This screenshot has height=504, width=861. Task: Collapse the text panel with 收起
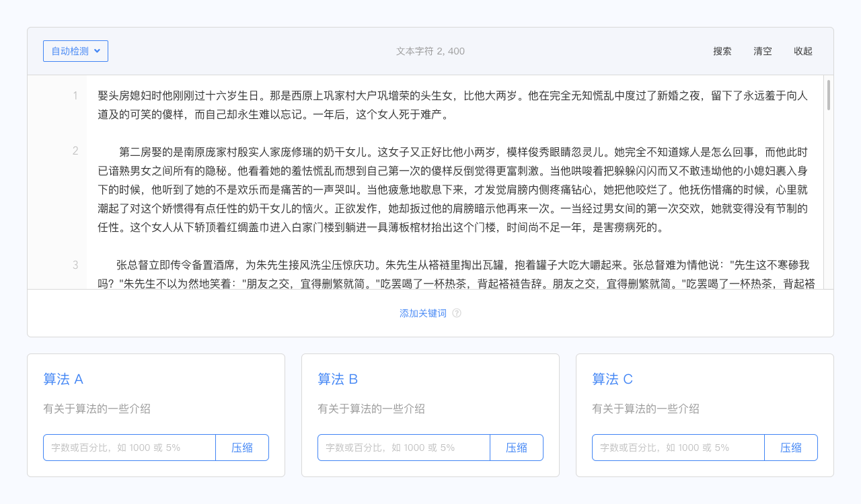[x=803, y=51]
